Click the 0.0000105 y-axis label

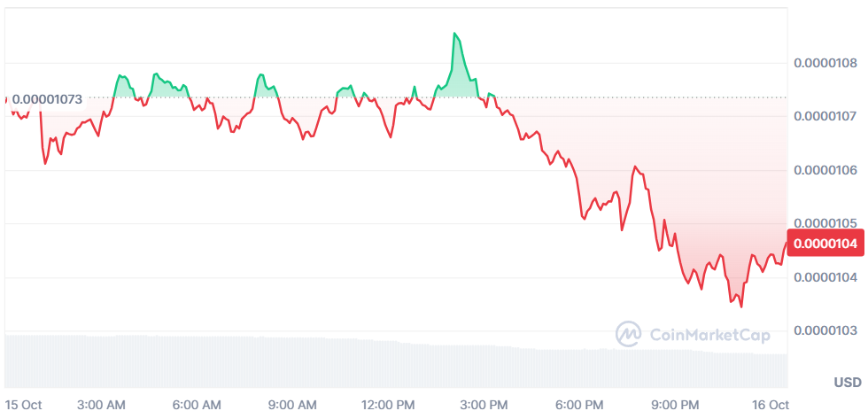(825, 222)
